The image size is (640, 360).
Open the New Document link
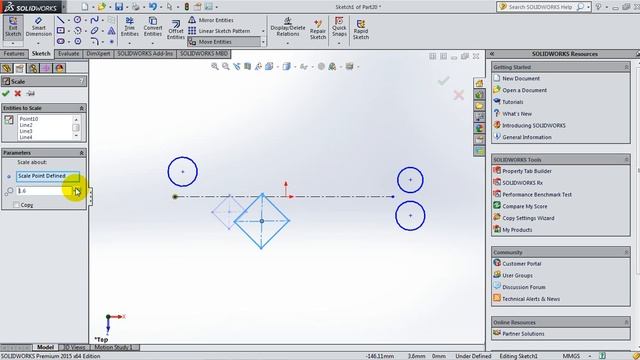tap(521, 78)
